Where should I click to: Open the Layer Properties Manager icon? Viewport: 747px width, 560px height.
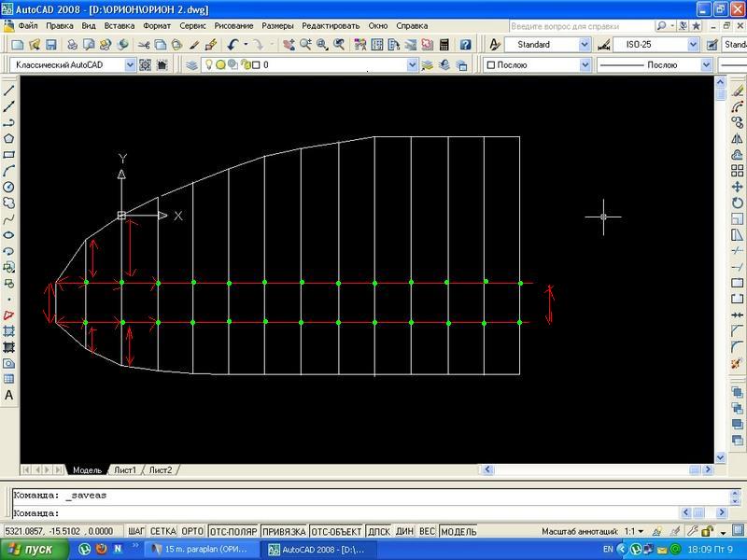click(191, 65)
